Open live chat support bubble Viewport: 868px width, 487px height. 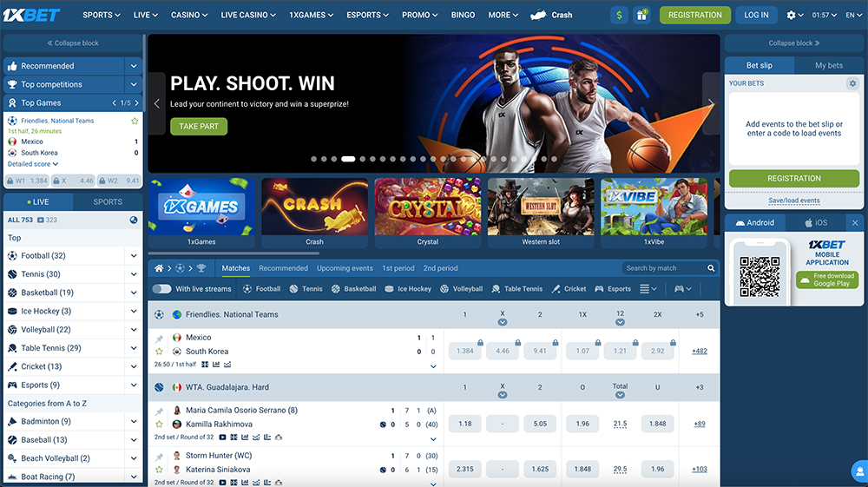(x=859, y=471)
